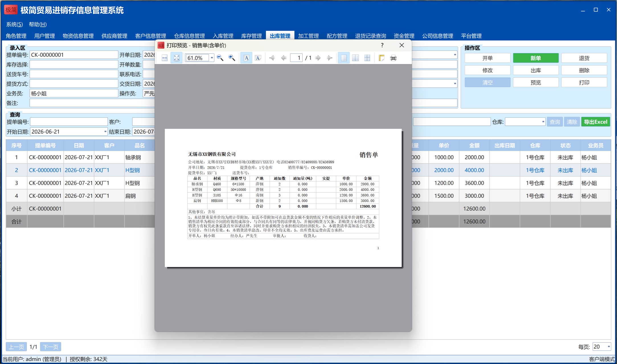Click the 提货方式 input field
Image resolution: width=617 pixels, height=364 pixels.
(74, 84)
